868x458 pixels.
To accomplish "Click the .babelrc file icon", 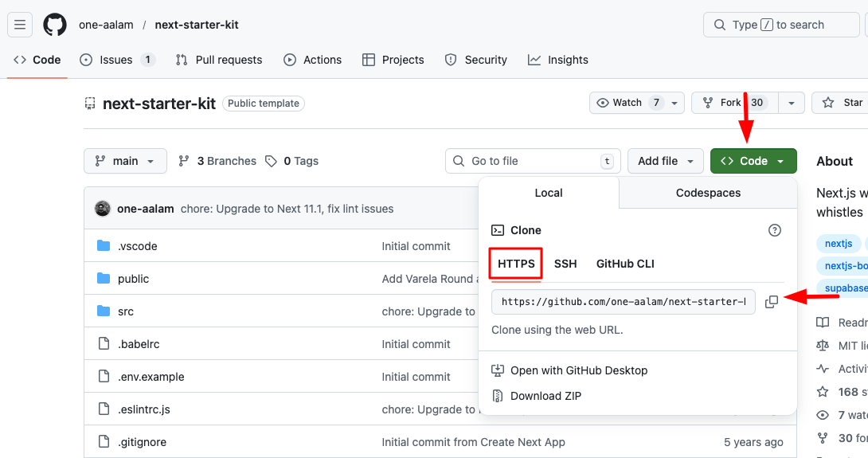I will click(x=104, y=344).
